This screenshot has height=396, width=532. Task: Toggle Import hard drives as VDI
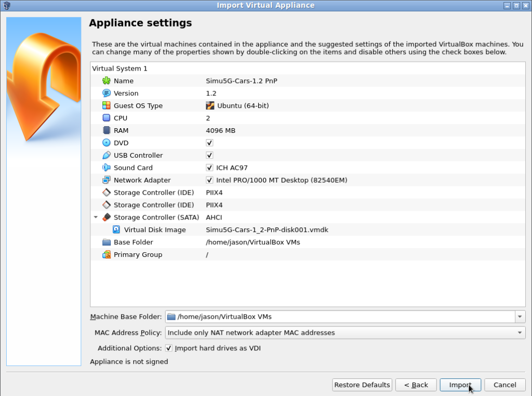(x=169, y=348)
